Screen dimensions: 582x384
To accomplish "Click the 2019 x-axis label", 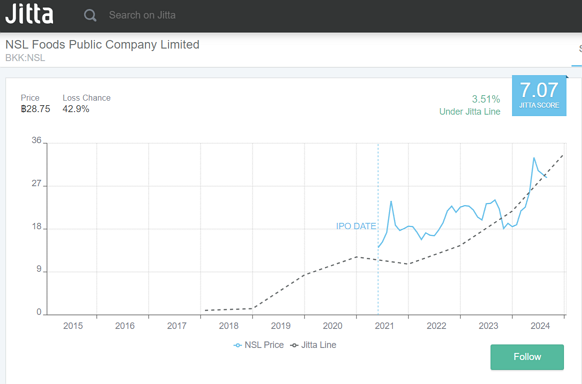I will pyautogui.click(x=281, y=326).
